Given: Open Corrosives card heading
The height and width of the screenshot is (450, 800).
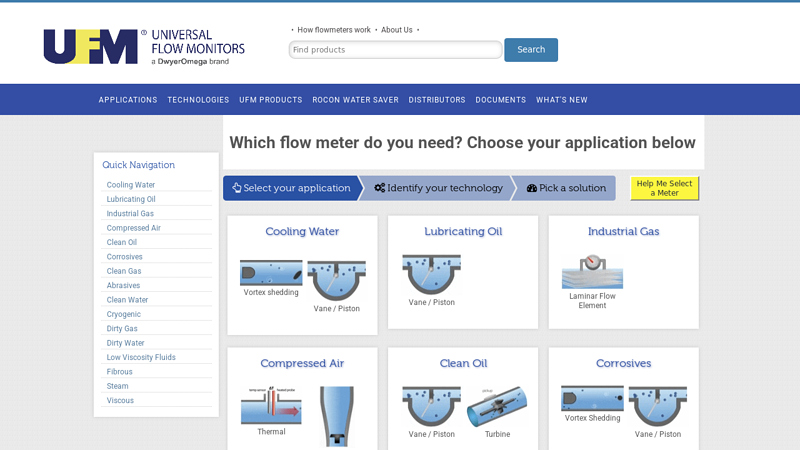Looking at the screenshot, I should 623,363.
